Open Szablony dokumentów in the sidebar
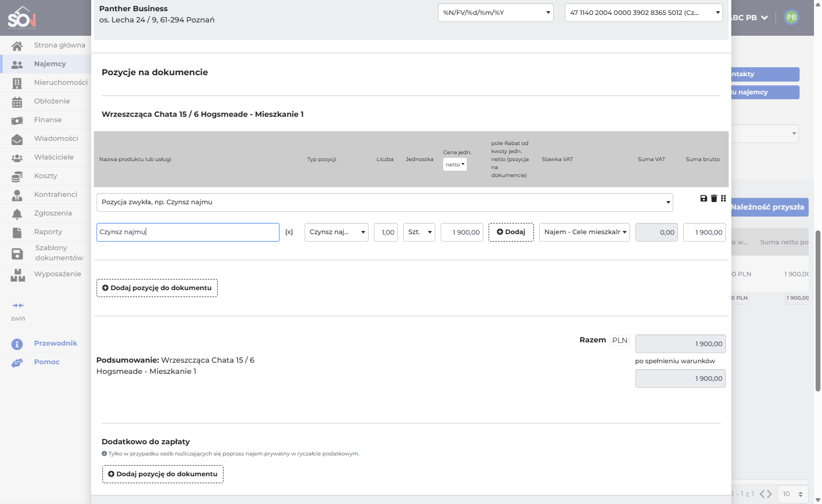The image size is (822, 504). [x=46, y=253]
